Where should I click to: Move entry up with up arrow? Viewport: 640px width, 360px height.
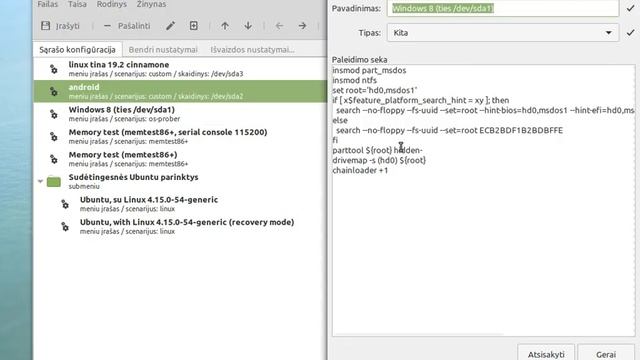[x=225, y=26]
